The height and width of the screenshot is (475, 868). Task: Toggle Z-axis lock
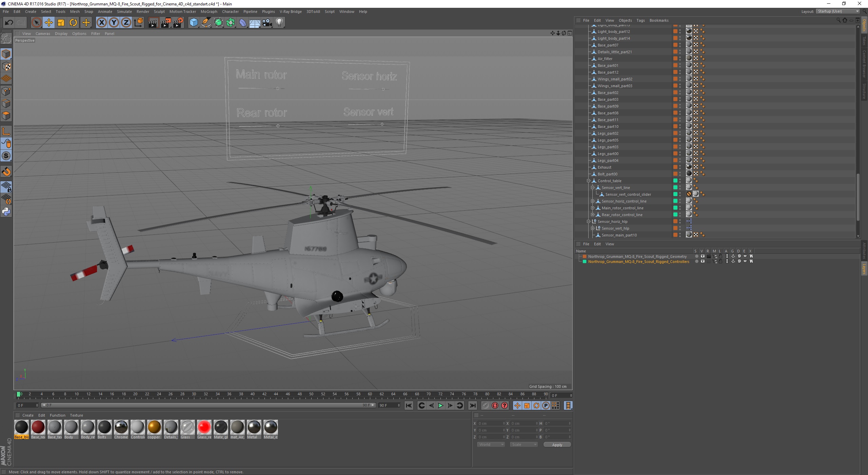(126, 23)
